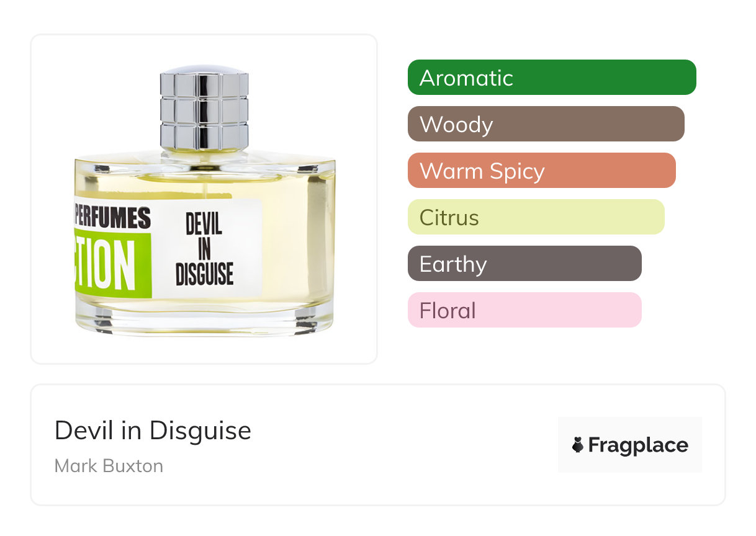Select the Woody accord bar
Viewport: 756px width, 536px height.
pos(546,124)
